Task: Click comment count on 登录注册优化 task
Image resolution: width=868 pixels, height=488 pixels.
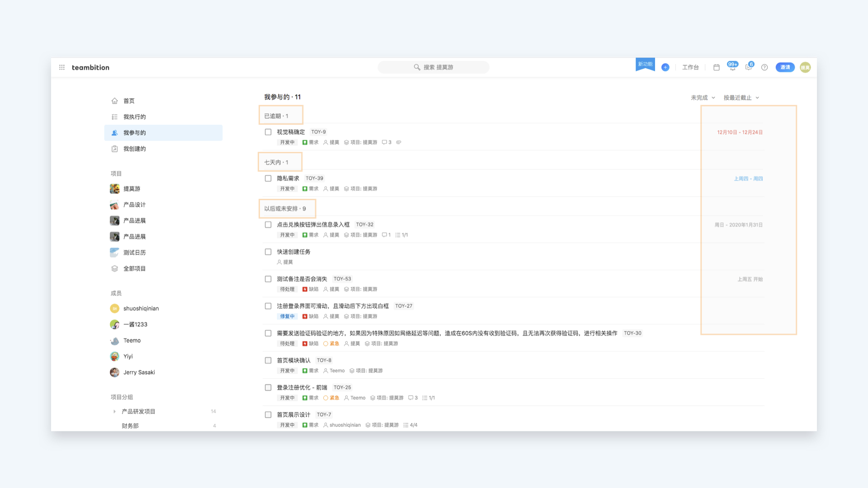Action: 413,398
